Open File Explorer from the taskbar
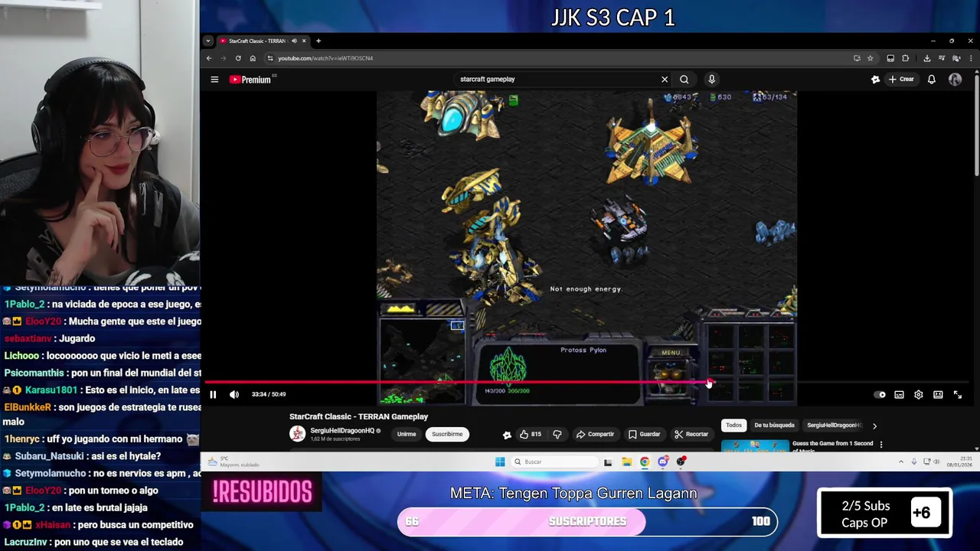This screenshot has width=980, height=551. tap(626, 461)
